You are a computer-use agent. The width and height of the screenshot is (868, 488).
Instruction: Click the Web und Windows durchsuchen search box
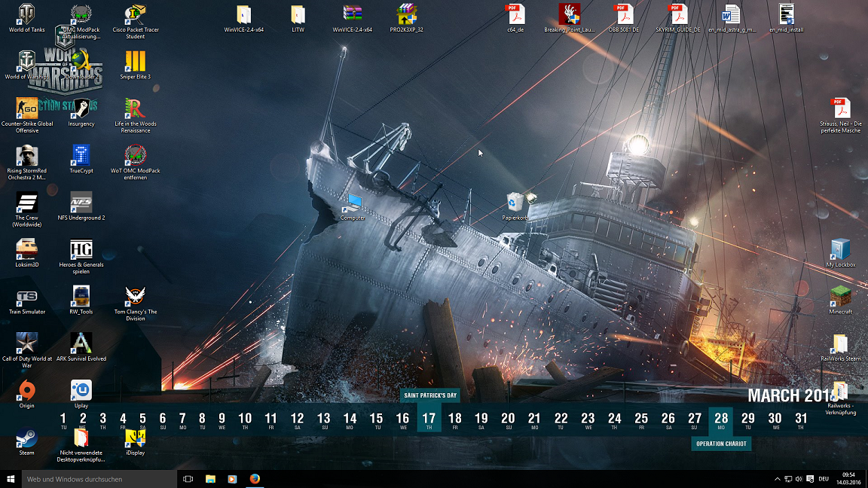coord(99,479)
